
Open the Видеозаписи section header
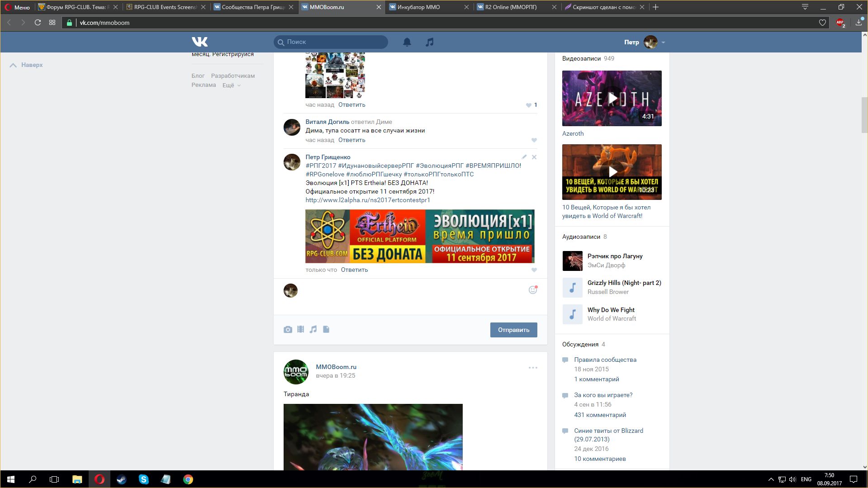(x=581, y=59)
